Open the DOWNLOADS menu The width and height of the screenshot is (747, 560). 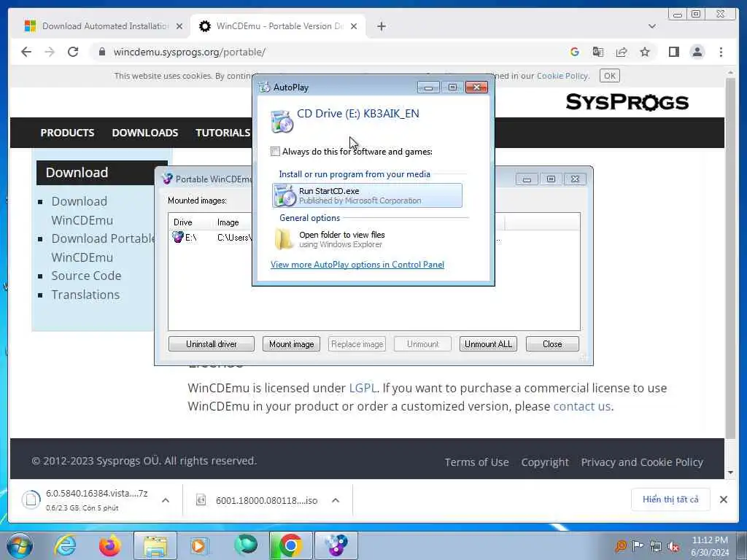[x=145, y=133]
